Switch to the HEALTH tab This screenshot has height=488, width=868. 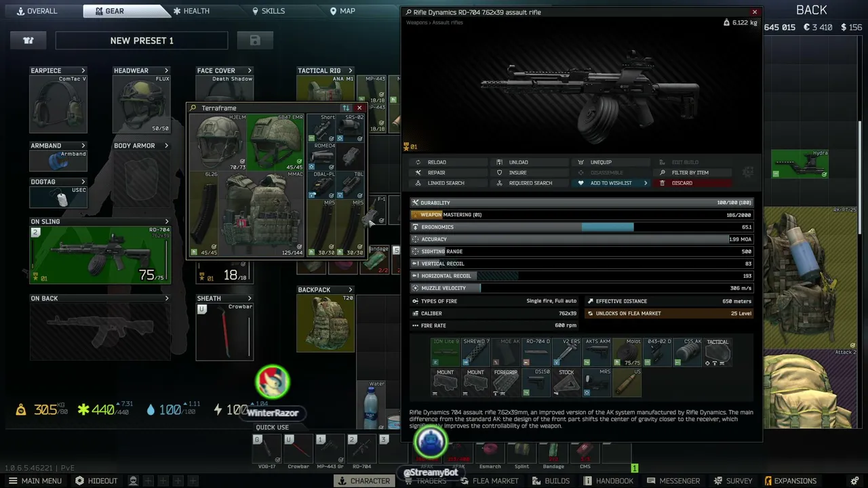click(x=191, y=11)
